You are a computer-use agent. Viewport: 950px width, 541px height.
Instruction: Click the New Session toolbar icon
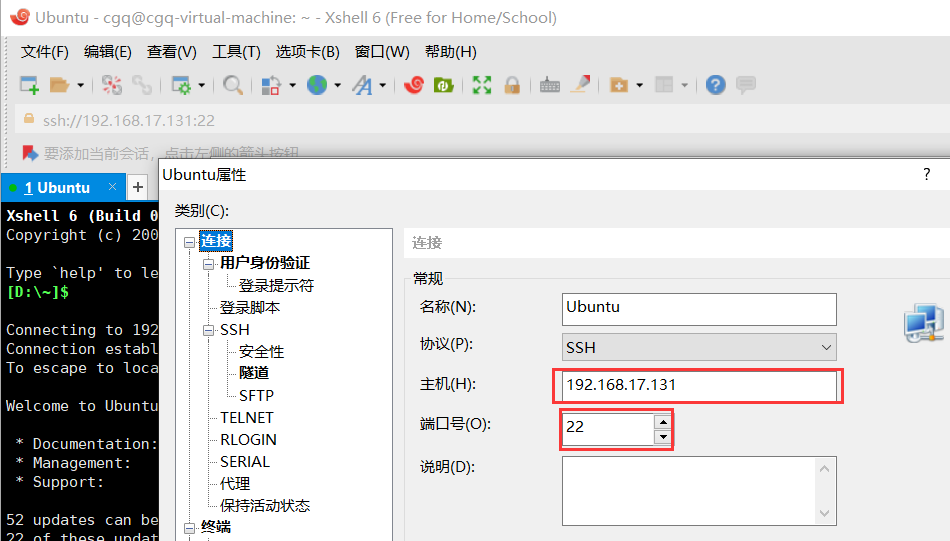pos(29,85)
